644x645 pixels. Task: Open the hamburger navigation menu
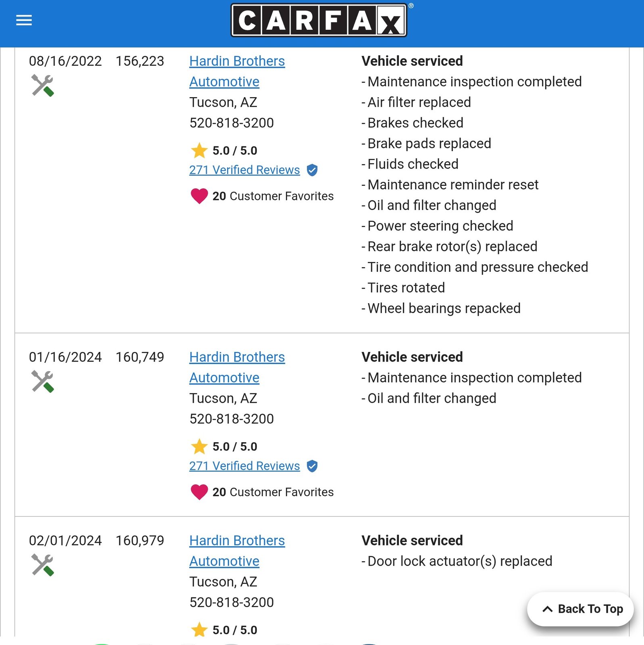coord(24,20)
